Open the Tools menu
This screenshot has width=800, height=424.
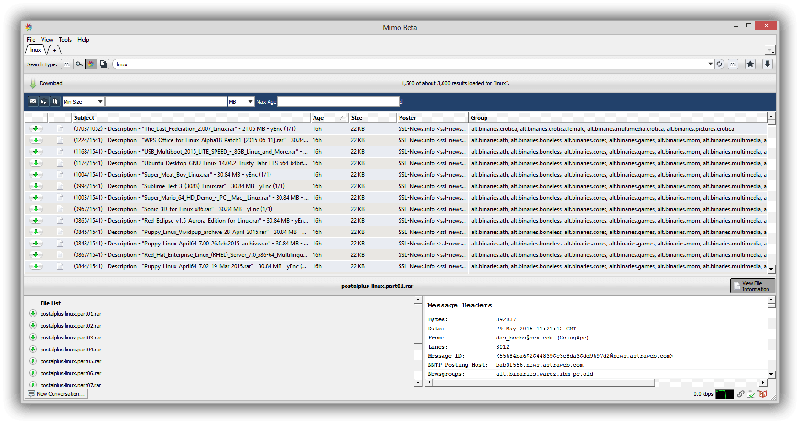(65, 39)
